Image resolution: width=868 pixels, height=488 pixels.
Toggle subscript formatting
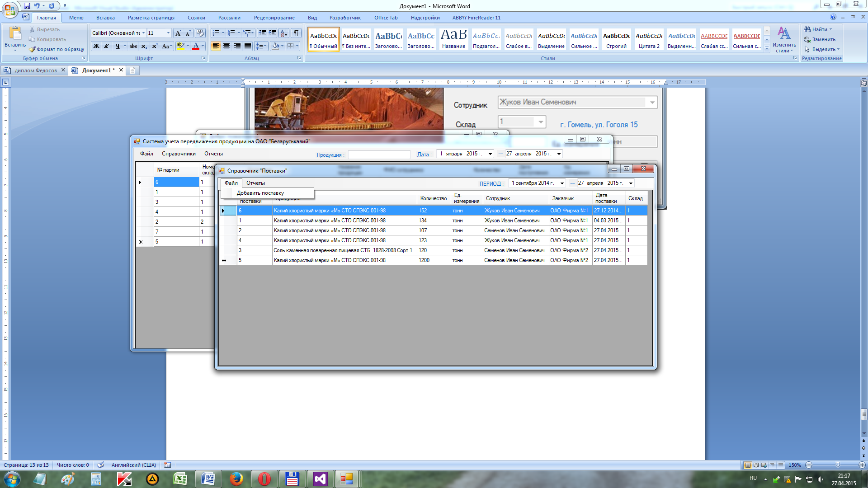144,46
